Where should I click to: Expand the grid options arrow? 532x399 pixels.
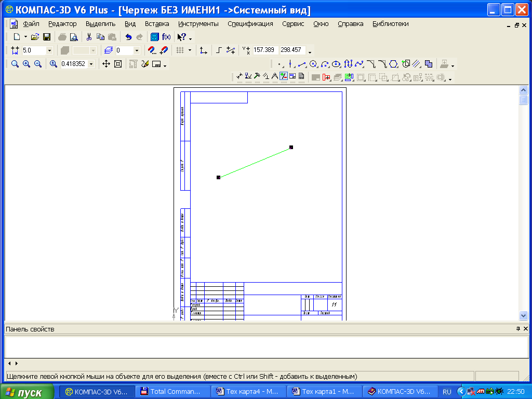tap(190, 50)
